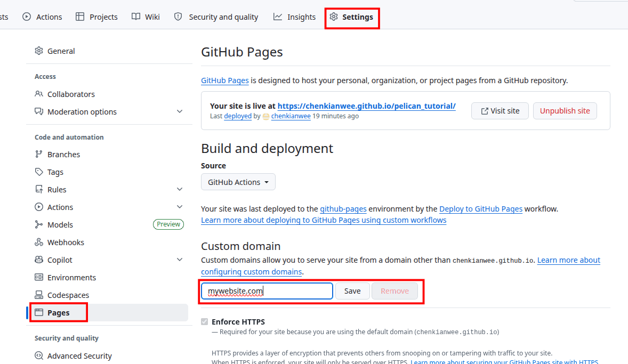Click the Copilot icon in sidebar
Viewport: 628px width, 364px height.
39,260
